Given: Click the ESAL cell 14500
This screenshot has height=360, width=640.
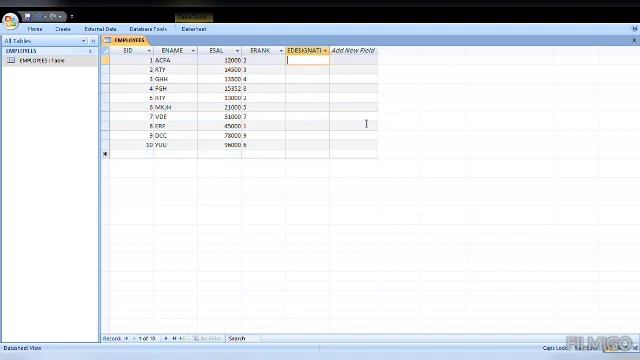Looking at the screenshot, I should pos(220,69).
